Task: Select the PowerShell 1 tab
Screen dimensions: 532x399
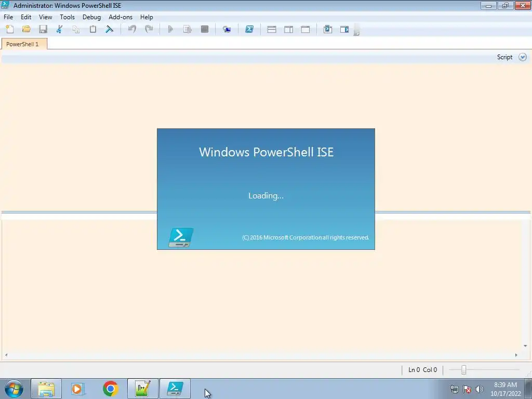Action: (x=24, y=44)
